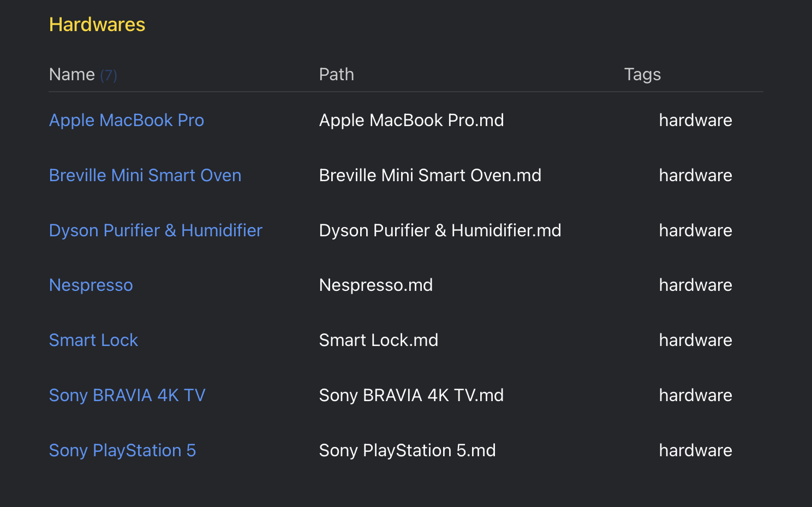This screenshot has height=507, width=812.
Task: Click the Smart Lock.md path cell
Action: 379,340
